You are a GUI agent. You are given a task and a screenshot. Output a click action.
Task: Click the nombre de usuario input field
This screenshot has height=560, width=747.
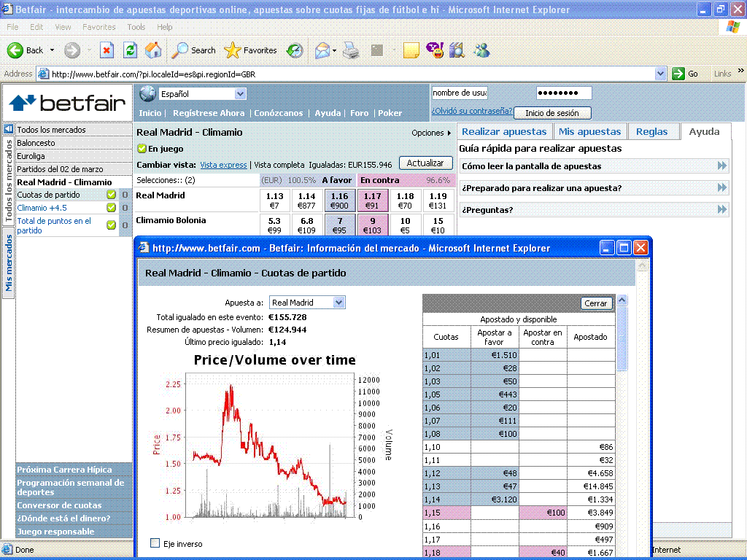[460, 93]
